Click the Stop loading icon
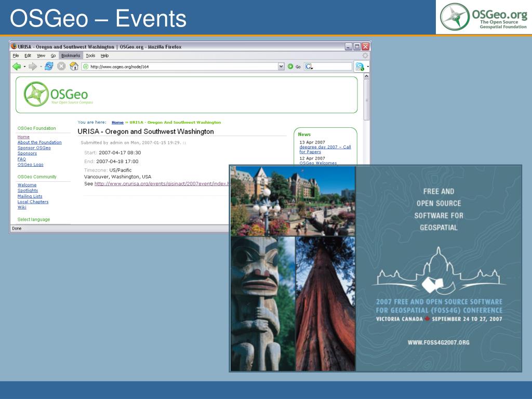Screen dimensions: 532x399 (61, 66)
